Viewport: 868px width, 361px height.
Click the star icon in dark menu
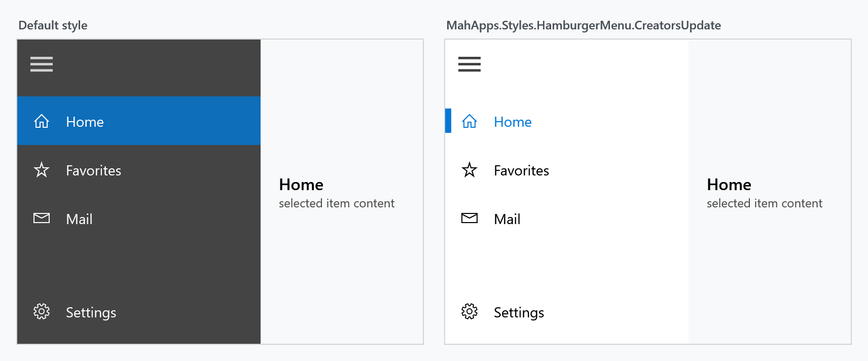tap(42, 170)
